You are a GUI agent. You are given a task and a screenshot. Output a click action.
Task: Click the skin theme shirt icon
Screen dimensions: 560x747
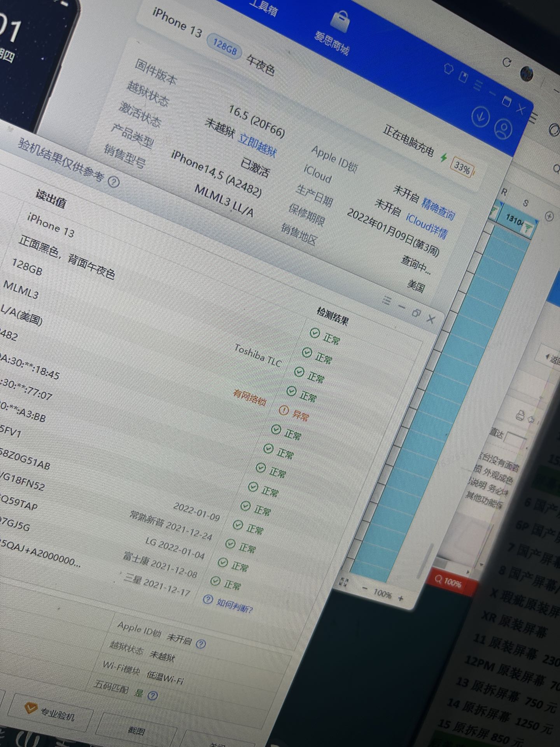pos(449,69)
